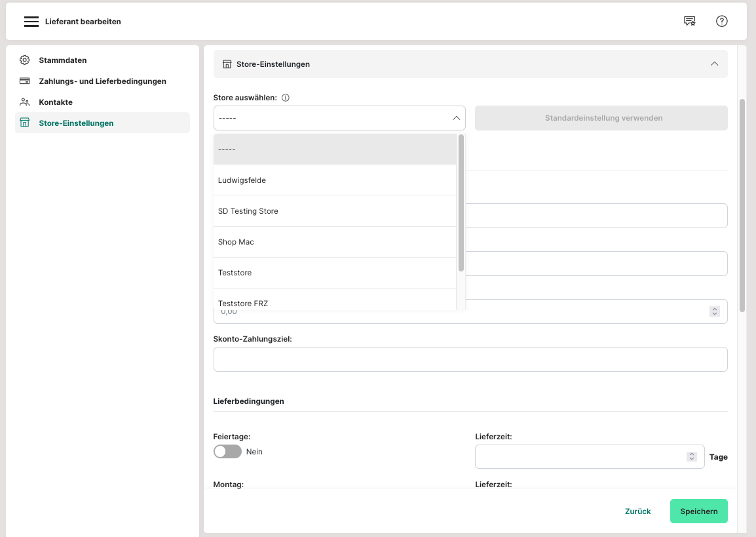Open the Kontakte menu item
This screenshot has width=756, height=537.
point(56,102)
